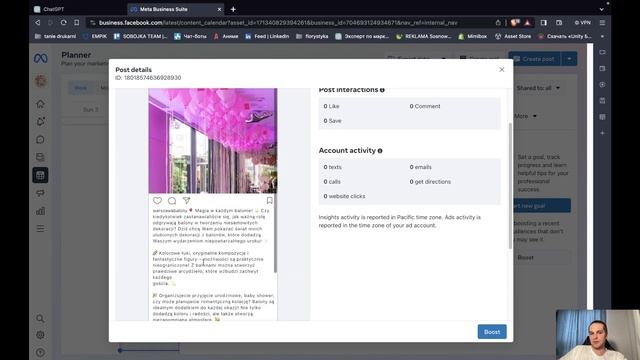Viewport: 640px width, 360px height.
Task: Open All tools hamburger icon in sidebar
Action: click(x=40, y=229)
